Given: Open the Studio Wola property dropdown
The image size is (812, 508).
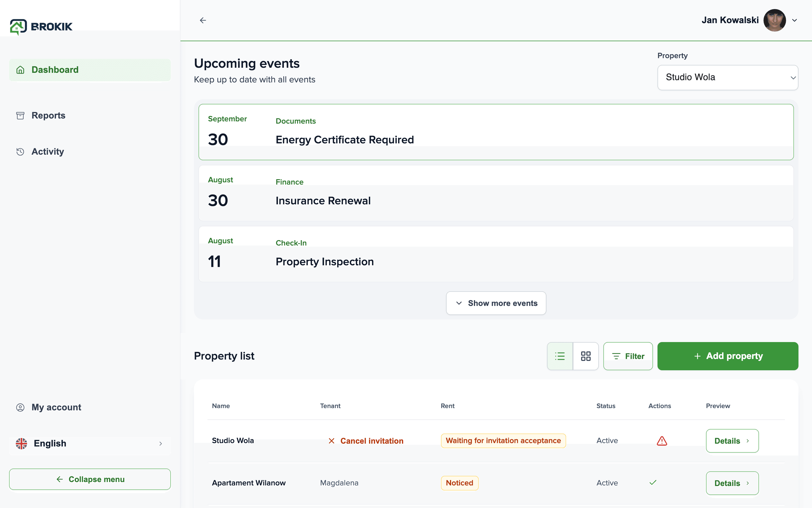Looking at the screenshot, I should [x=727, y=77].
